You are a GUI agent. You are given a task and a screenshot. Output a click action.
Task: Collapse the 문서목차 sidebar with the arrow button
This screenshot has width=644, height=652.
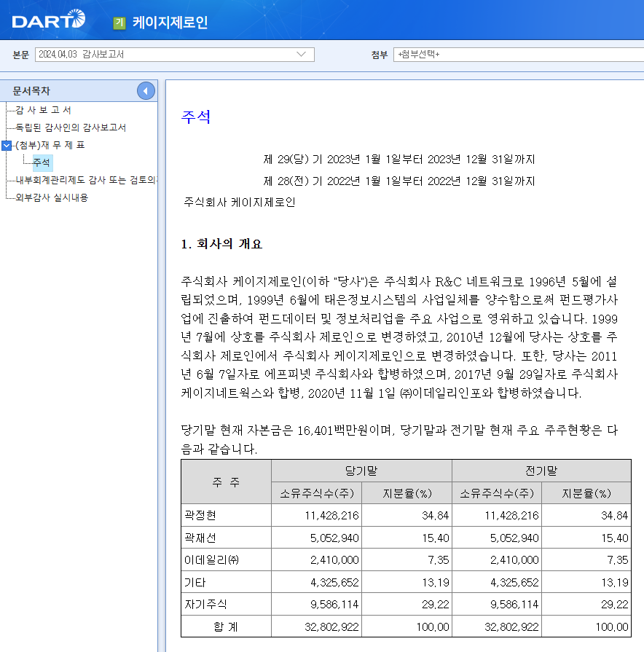click(147, 90)
